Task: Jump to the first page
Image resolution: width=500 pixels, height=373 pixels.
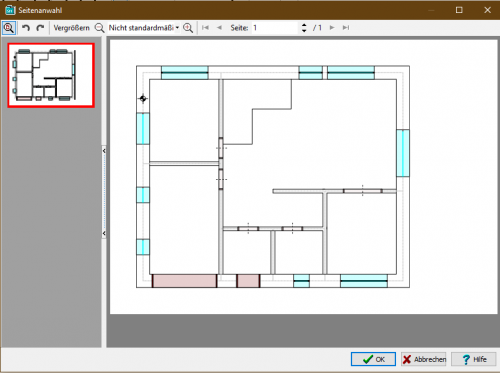Action: pos(205,28)
